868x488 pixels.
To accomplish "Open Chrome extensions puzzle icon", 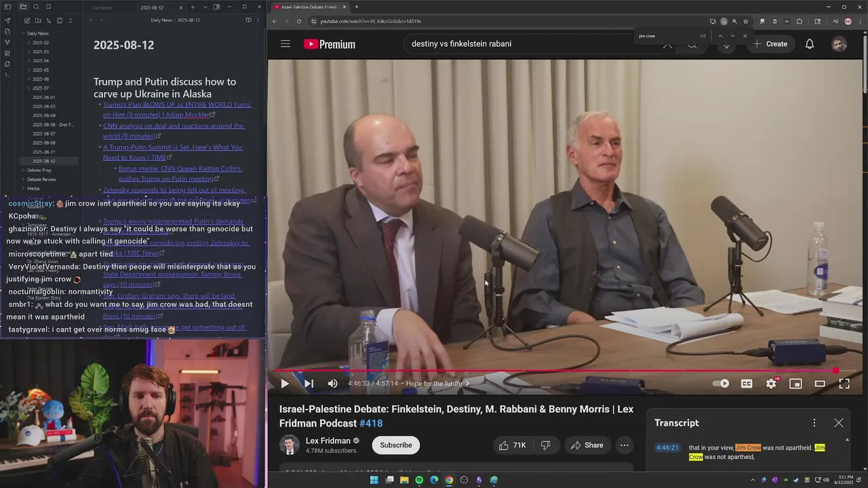I will [x=798, y=21].
